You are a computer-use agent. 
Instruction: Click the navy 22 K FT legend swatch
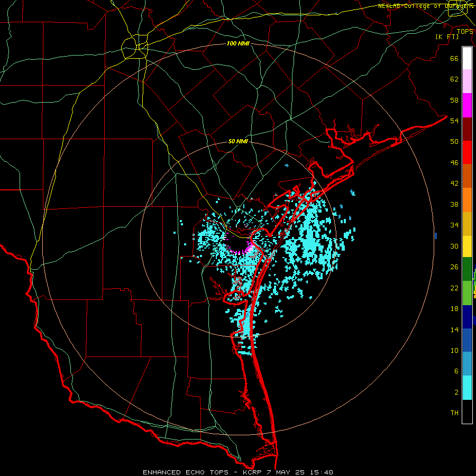pos(467,317)
